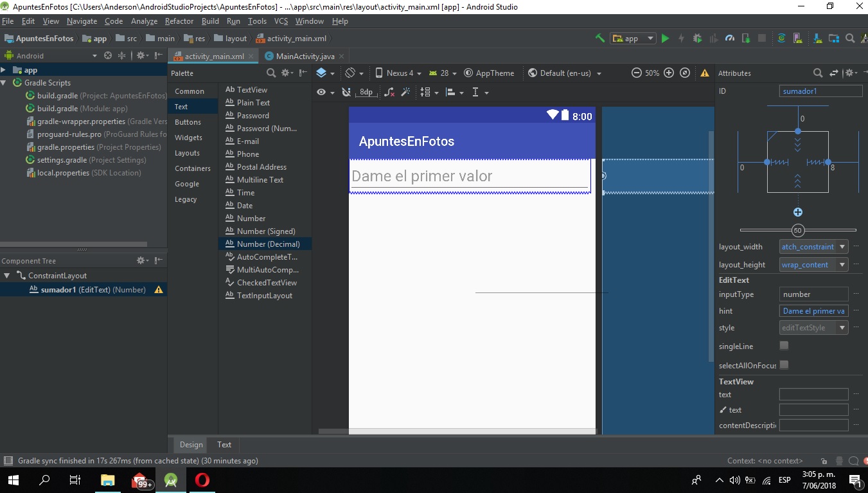Viewport: 868px width, 493px height.
Task: Click the Palette search magnifier icon
Action: tap(271, 73)
